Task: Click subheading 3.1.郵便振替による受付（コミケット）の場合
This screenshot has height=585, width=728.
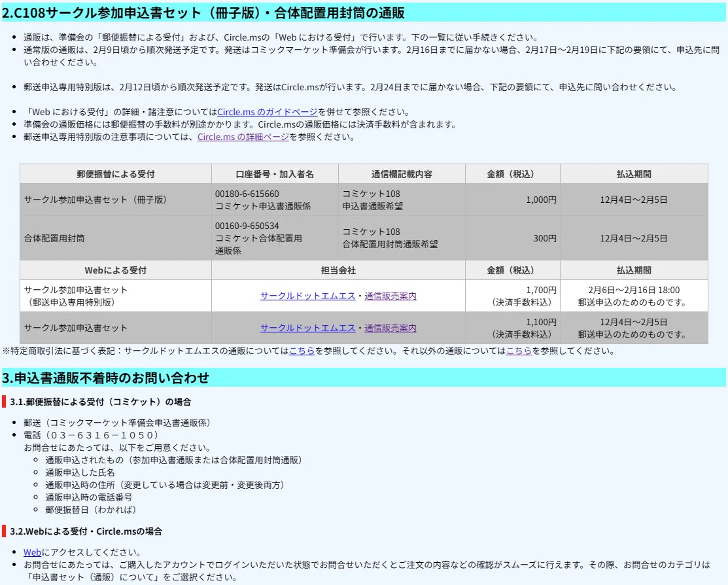Action: [100, 402]
